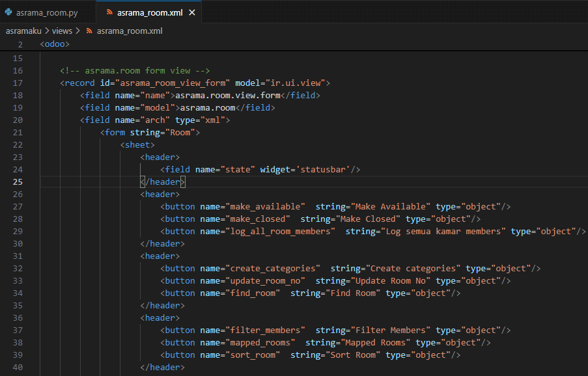Click the "Create categories" string value
The width and height of the screenshot is (588, 376).
pyautogui.click(x=413, y=269)
